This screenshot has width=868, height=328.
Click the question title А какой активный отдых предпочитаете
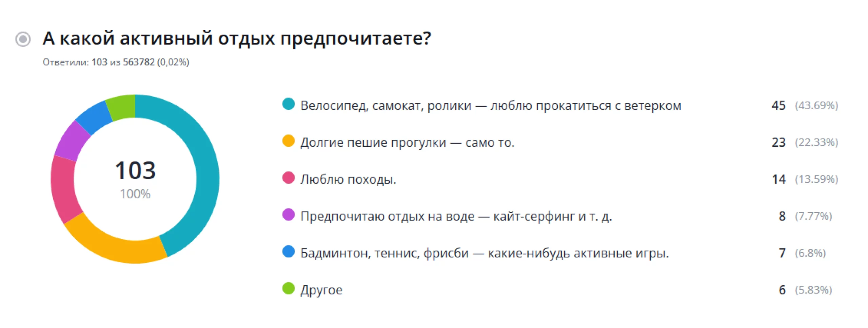pyautogui.click(x=237, y=38)
